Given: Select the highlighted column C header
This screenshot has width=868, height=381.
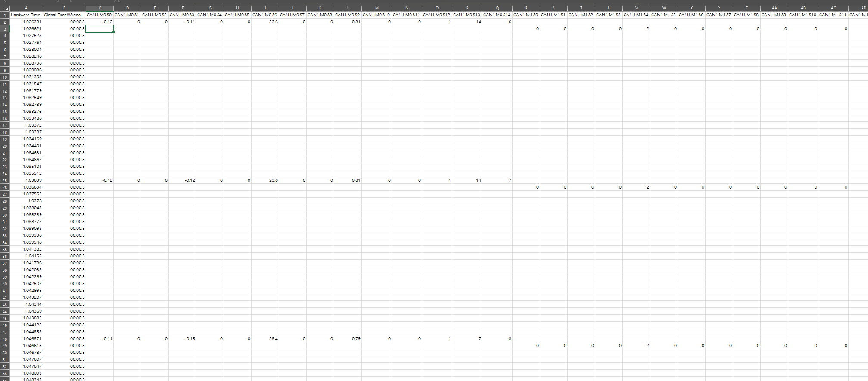Looking at the screenshot, I should tap(100, 8).
